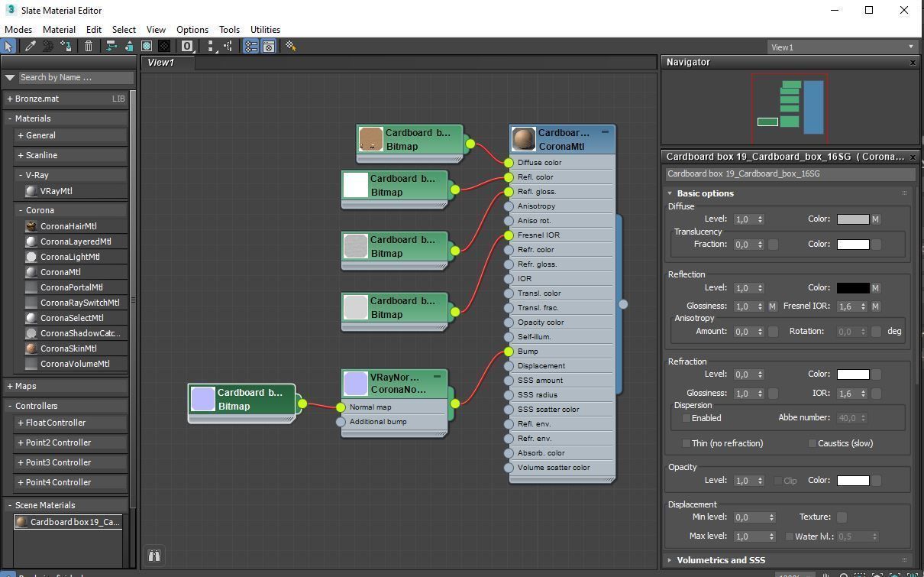Click the Select by Material icon
Image resolution: width=924 pixels, height=577 pixels.
(x=291, y=47)
